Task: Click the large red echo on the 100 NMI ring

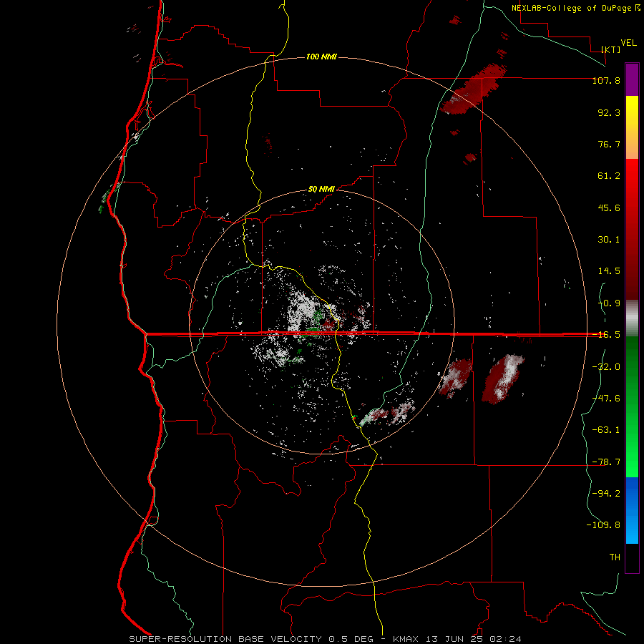Action: 472,89
